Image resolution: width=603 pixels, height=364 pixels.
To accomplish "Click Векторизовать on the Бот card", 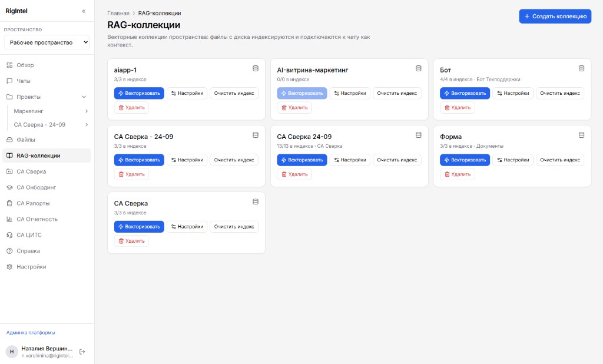I will point(465,93).
